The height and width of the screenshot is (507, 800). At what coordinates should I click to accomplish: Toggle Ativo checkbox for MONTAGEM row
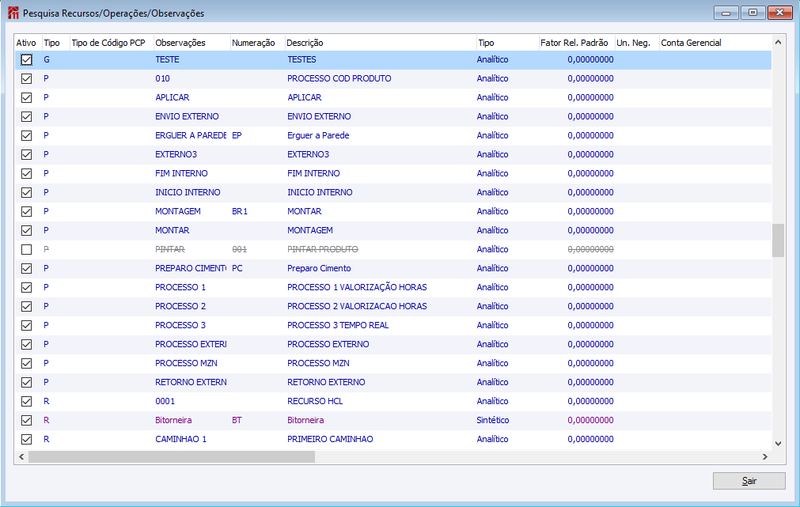point(27,211)
